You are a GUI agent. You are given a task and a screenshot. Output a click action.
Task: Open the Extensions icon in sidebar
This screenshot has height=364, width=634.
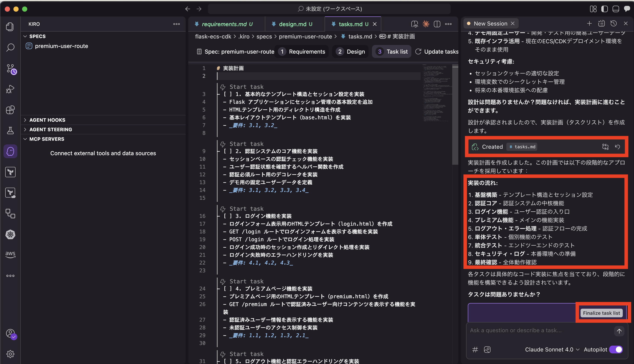(x=10, y=110)
